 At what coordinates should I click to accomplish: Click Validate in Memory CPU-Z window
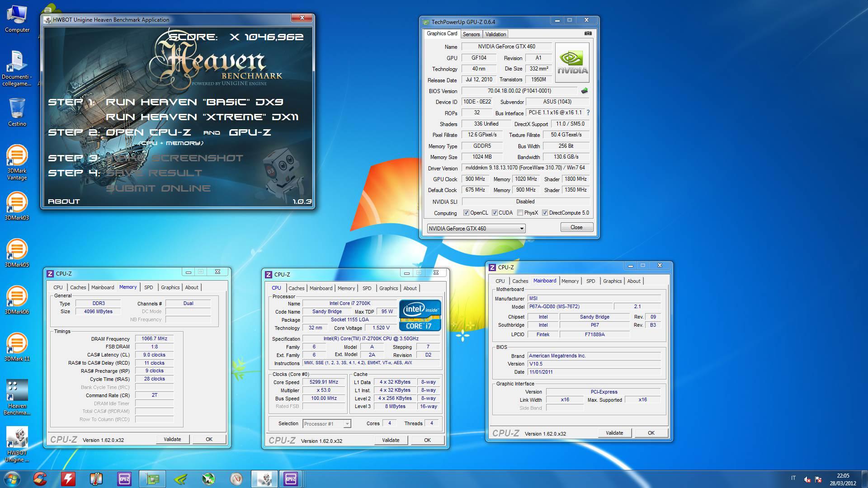tap(172, 439)
